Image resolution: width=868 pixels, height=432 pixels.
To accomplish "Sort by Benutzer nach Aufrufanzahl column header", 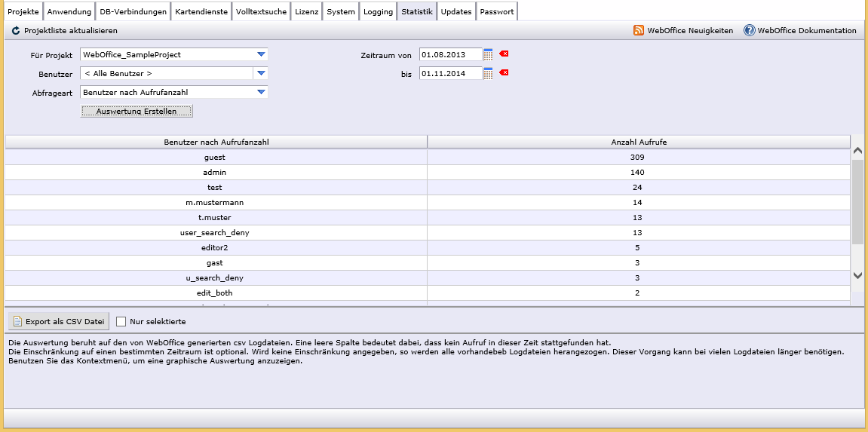I will tap(216, 142).
